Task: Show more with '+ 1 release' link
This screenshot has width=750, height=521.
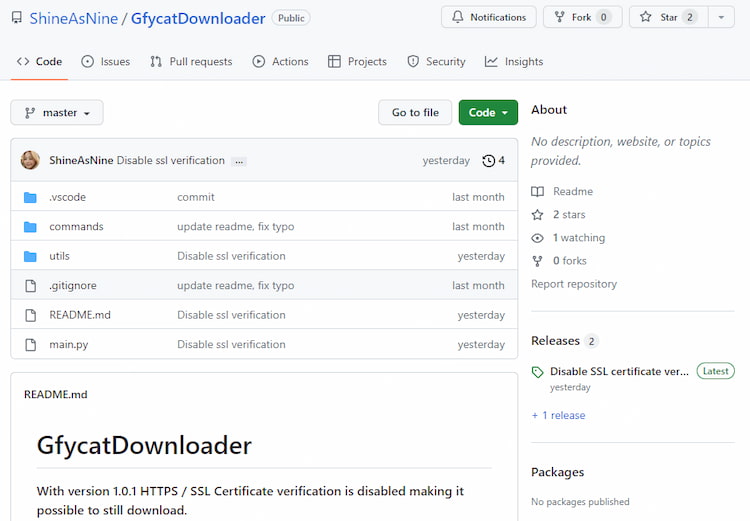Action: click(x=558, y=415)
